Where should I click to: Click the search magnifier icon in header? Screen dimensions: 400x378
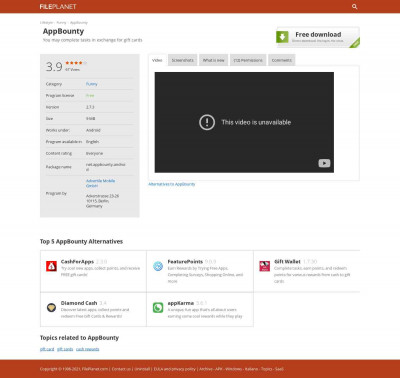[x=355, y=6]
